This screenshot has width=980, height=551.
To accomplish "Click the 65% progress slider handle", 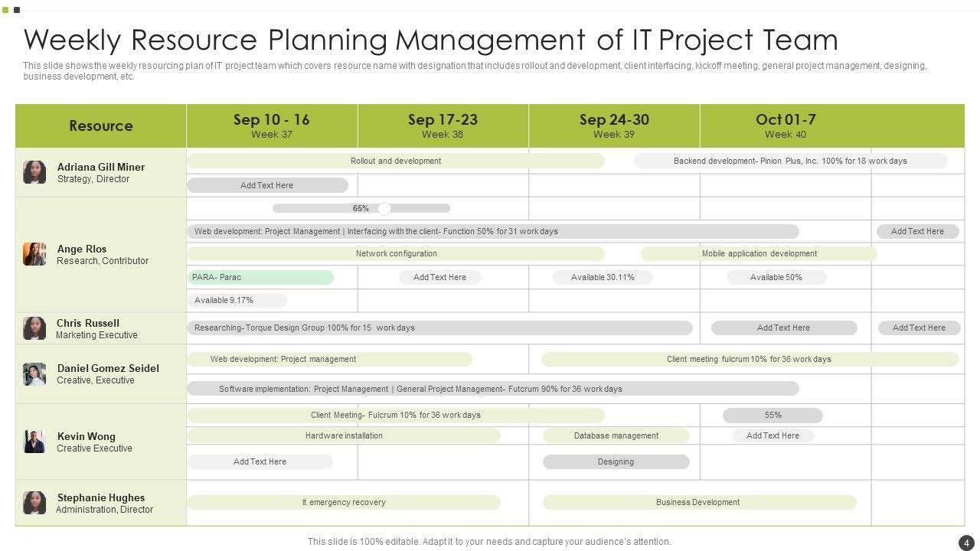I will click(x=384, y=208).
